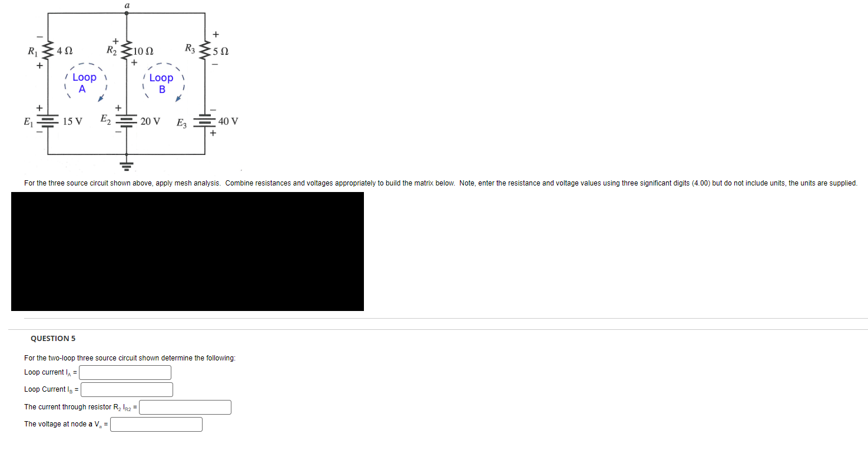
Task: Select the E1 15 V battery symbol
Action: point(47,122)
